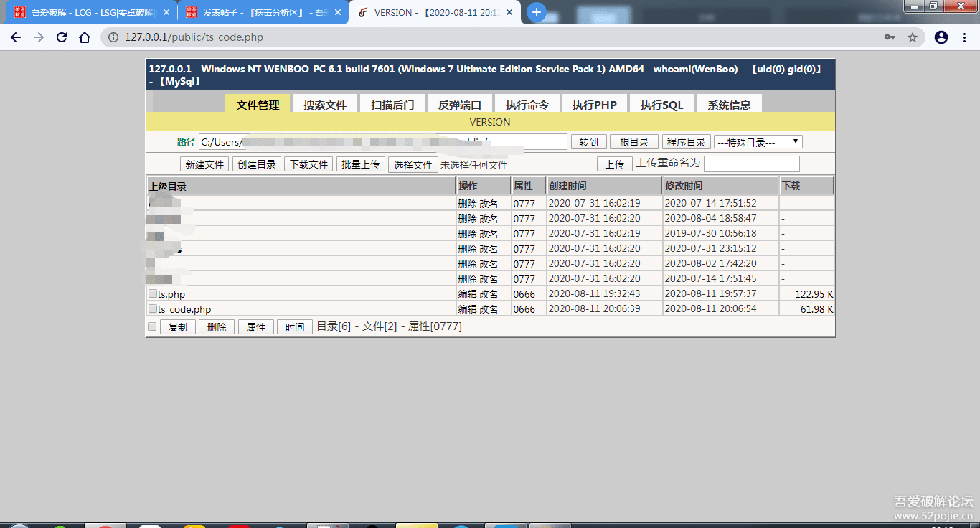Click the upload rename input field
This screenshot has width=980, height=528.
[x=752, y=164]
